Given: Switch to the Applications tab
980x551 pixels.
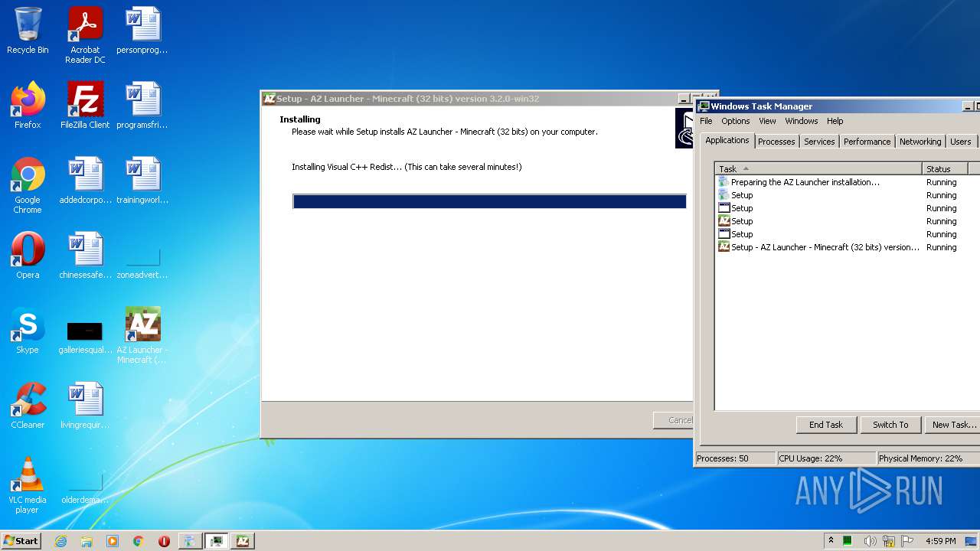Looking at the screenshot, I should pyautogui.click(x=727, y=140).
